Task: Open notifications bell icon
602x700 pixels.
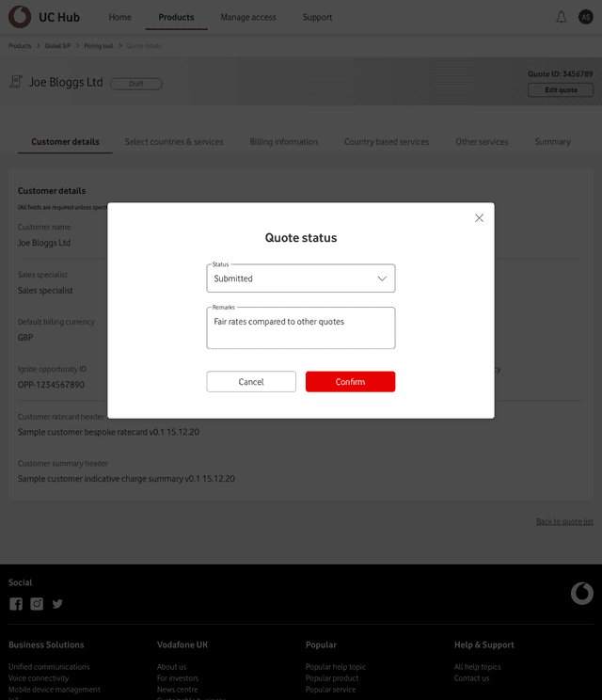Action: coord(561,18)
